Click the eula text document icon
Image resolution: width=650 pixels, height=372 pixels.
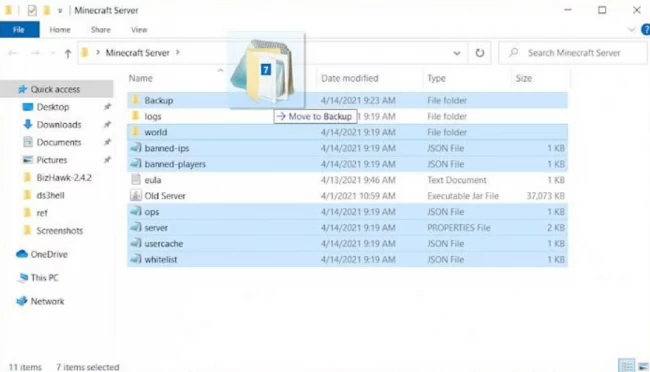pyautogui.click(x=135, y=180)
